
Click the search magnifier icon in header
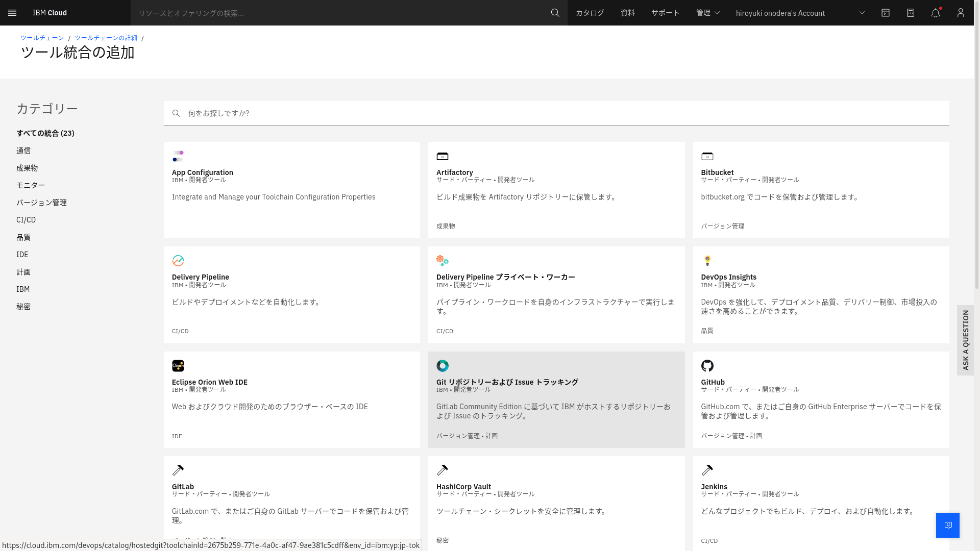point(555,13)
